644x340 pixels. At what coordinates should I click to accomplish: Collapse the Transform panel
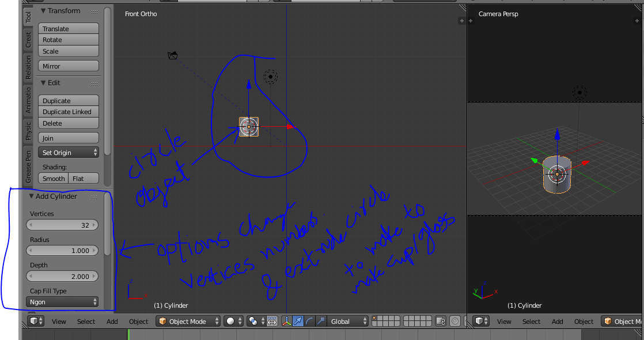click(x=43, y=10)
